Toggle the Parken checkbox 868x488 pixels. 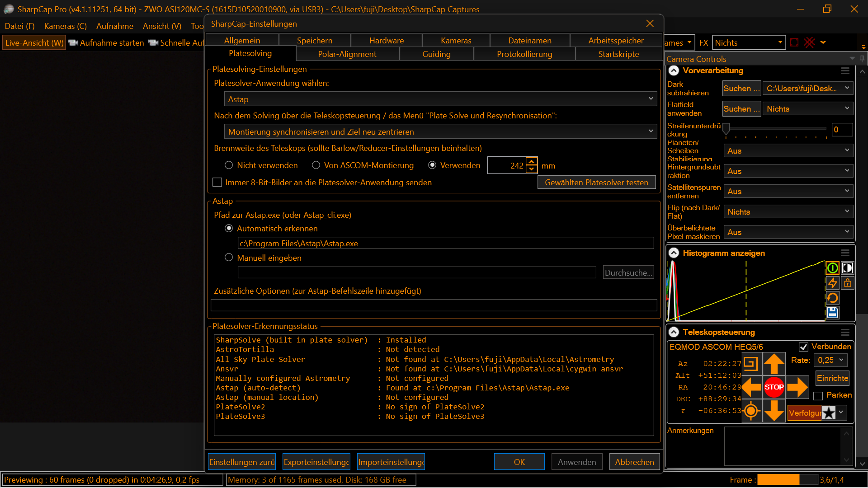[818, 395]
